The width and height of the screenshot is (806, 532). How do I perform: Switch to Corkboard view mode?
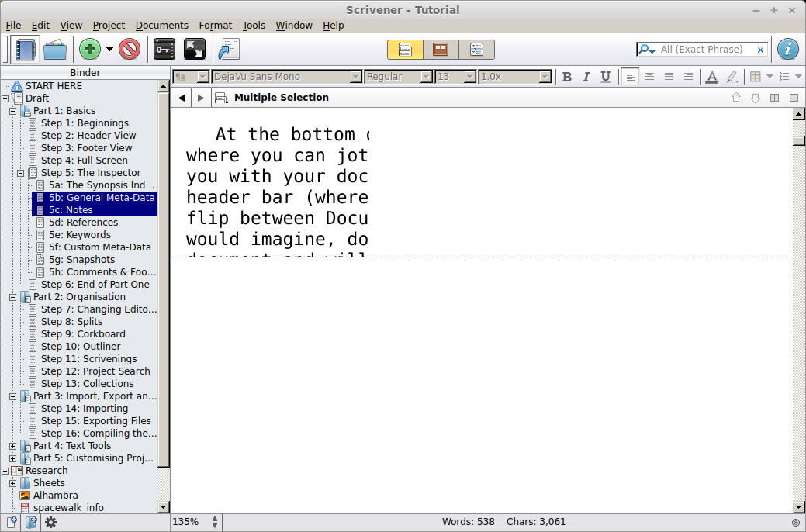[x=441, y=50]
